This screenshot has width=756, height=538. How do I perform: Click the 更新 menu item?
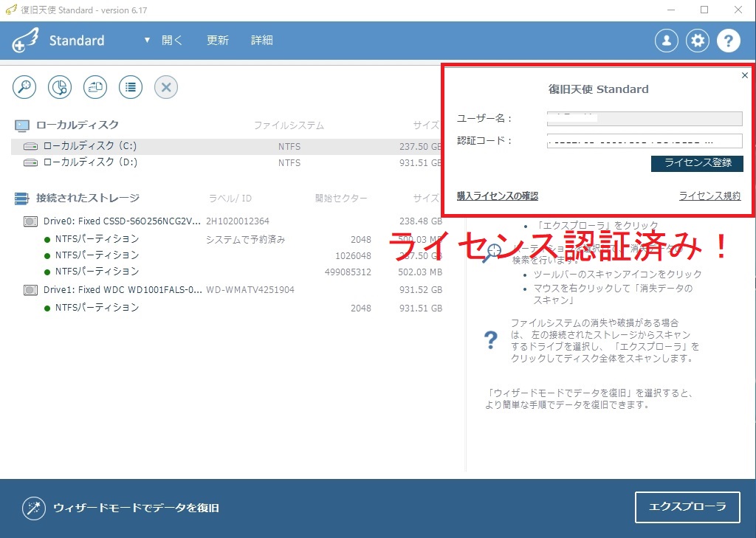point(218,41)
